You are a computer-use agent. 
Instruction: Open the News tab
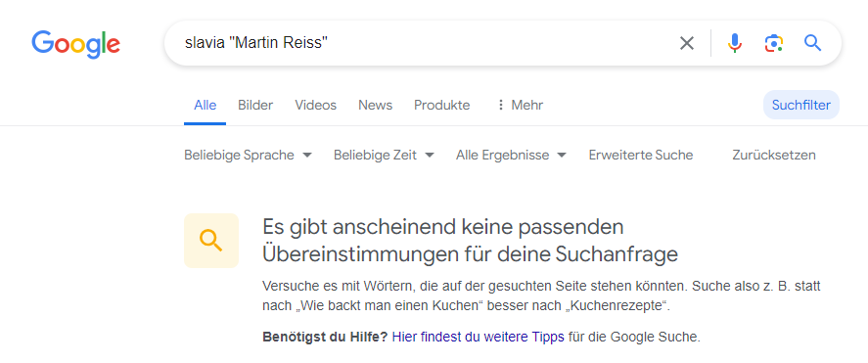click(376, 105)
